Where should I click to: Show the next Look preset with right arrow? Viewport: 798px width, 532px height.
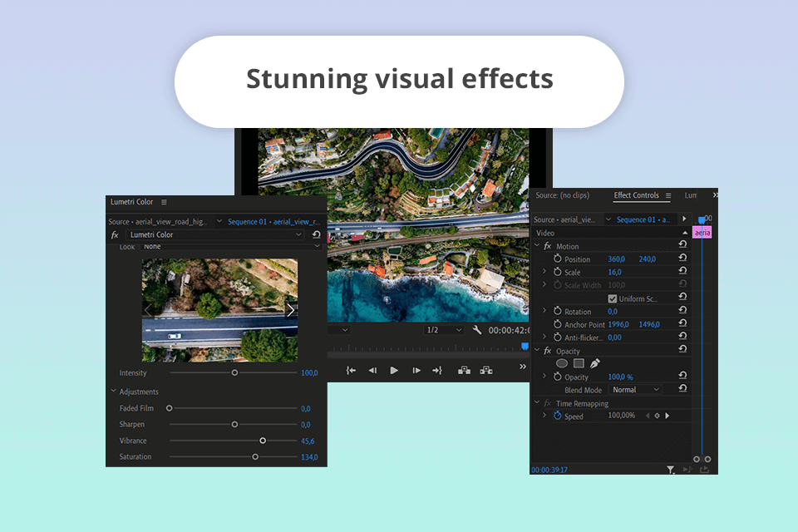290,310
